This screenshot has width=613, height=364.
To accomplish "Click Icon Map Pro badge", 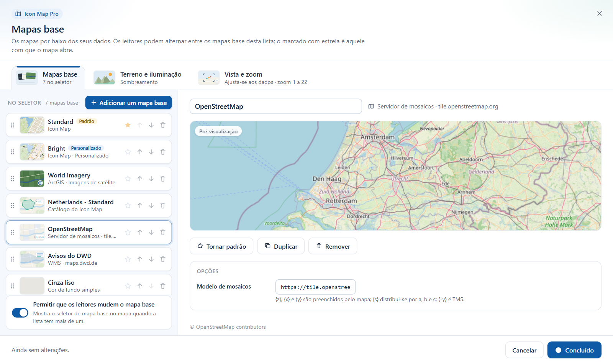I will click(37, 14).
